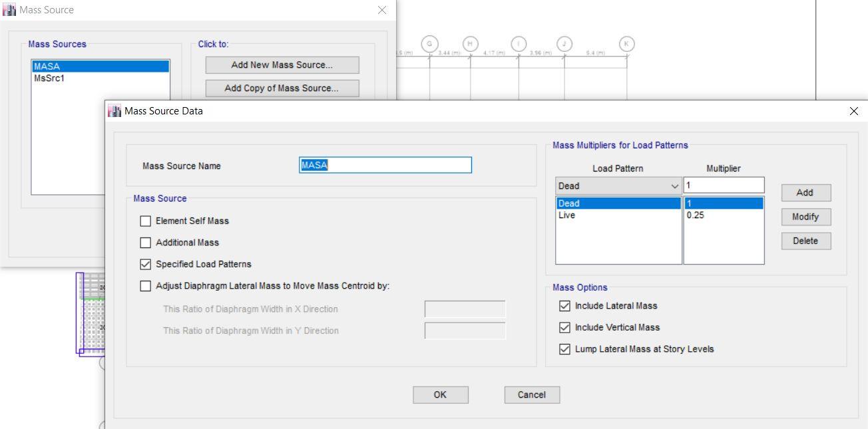
Task: Enable Element Self Mass checkbox
Action: click(146, 221)
